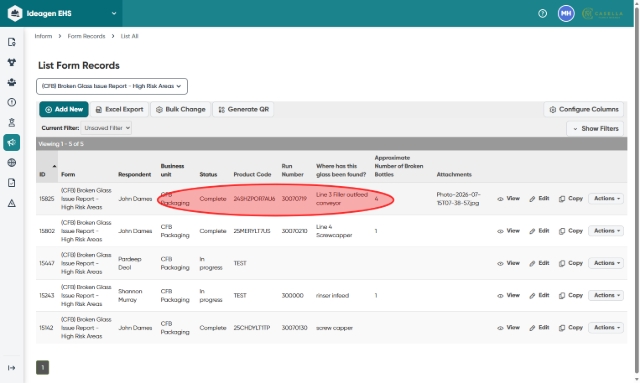Open Actions menu for record 15447
The width and height of the screenshot is (640, 383).
click(x=606, y=263)
